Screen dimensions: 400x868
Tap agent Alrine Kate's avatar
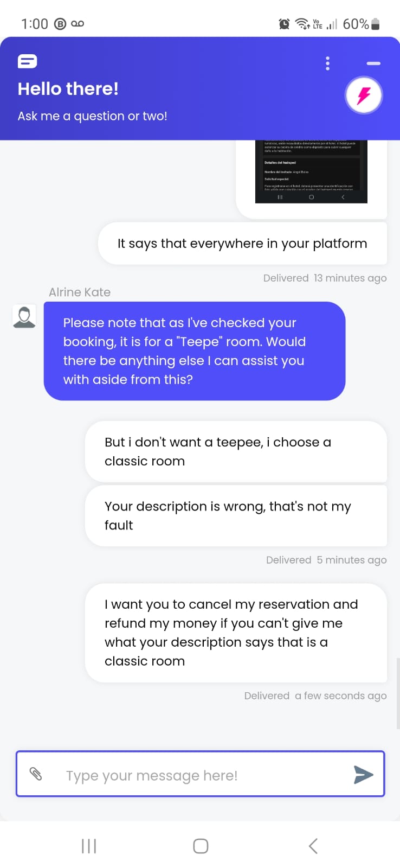pyautogui.click(x=24, y=316)
